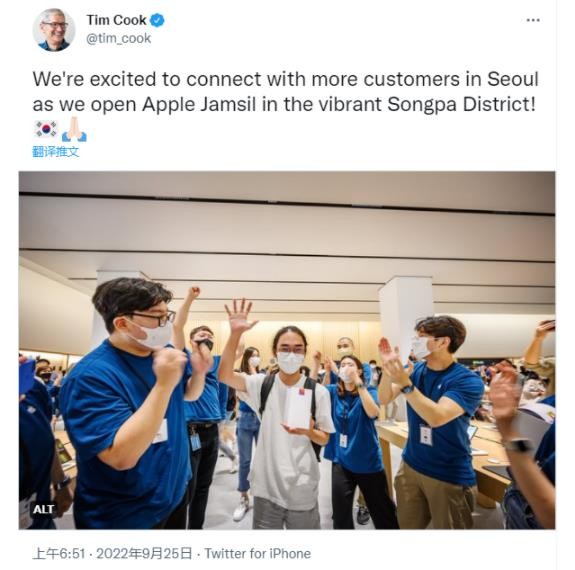
Task: Click the raised open hand in the photo
Action: tap(239, 315)
